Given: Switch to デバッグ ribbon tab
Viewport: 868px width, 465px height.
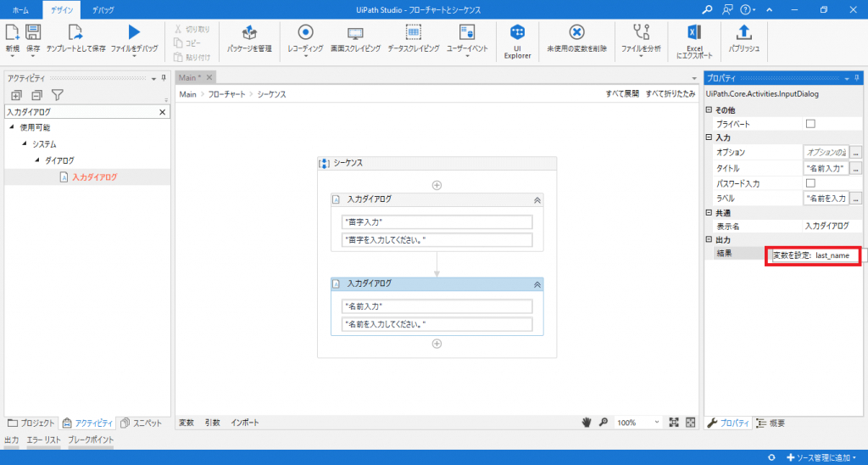Looking at the screenshot, I should point(103,10).
